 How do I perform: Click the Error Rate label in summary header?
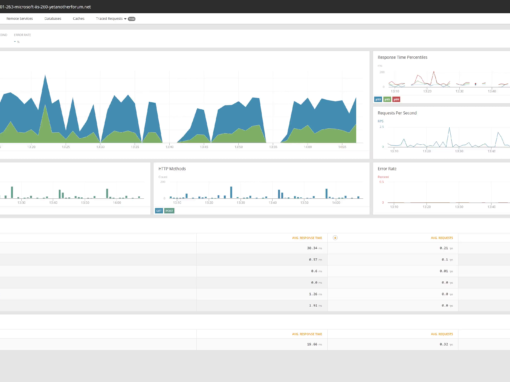tap(22, 35)
